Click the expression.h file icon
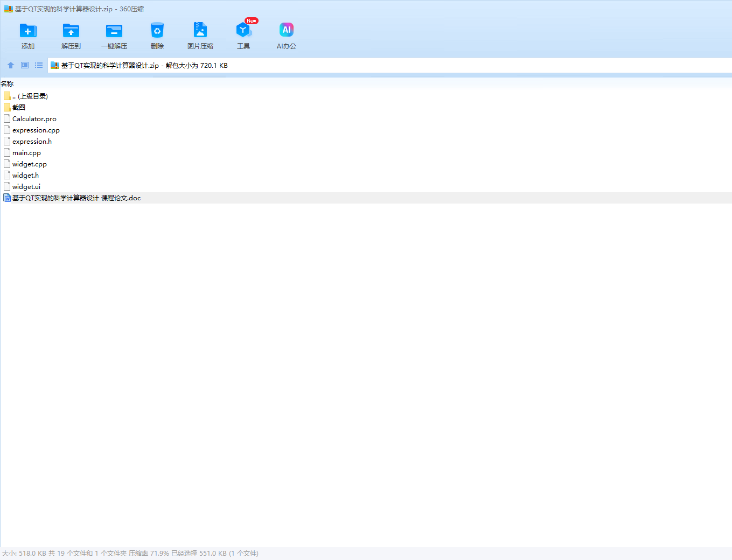The width and height of the screenshot is (732, 560). 7,141
